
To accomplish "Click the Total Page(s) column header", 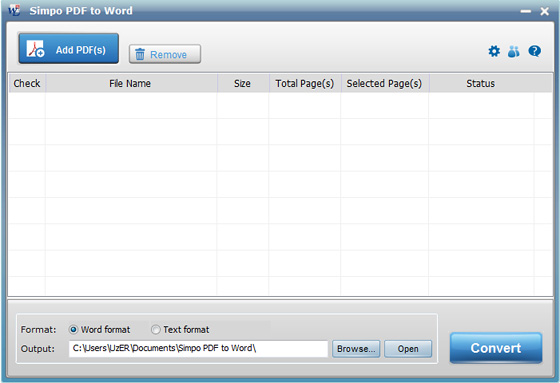I will 305,83.
